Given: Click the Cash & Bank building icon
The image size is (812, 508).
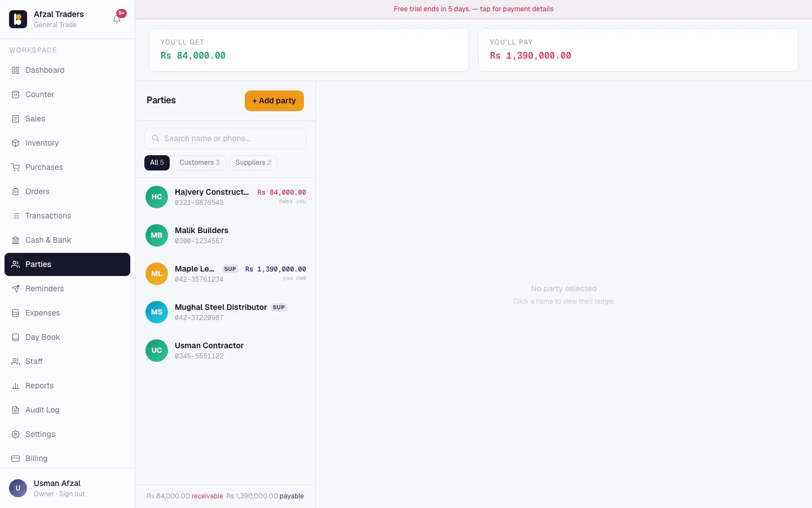Looking at the screenshot, I should tap(16, 240).
